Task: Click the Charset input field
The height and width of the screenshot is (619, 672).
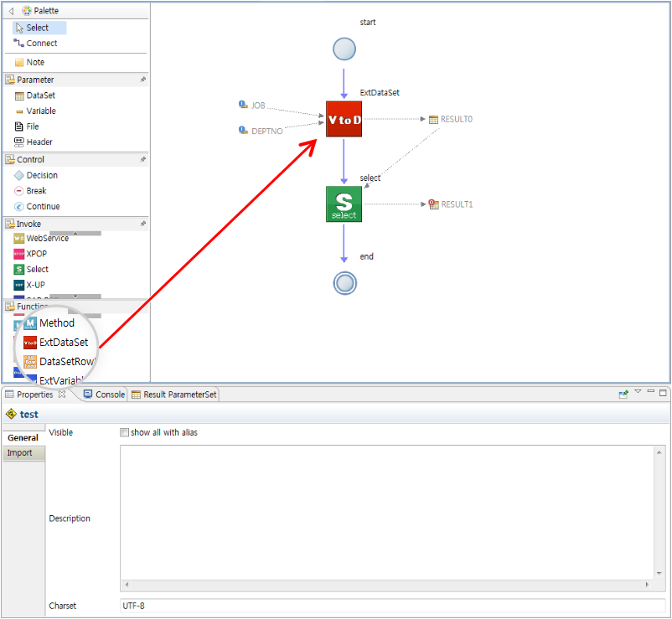Action: pos(392,606)
